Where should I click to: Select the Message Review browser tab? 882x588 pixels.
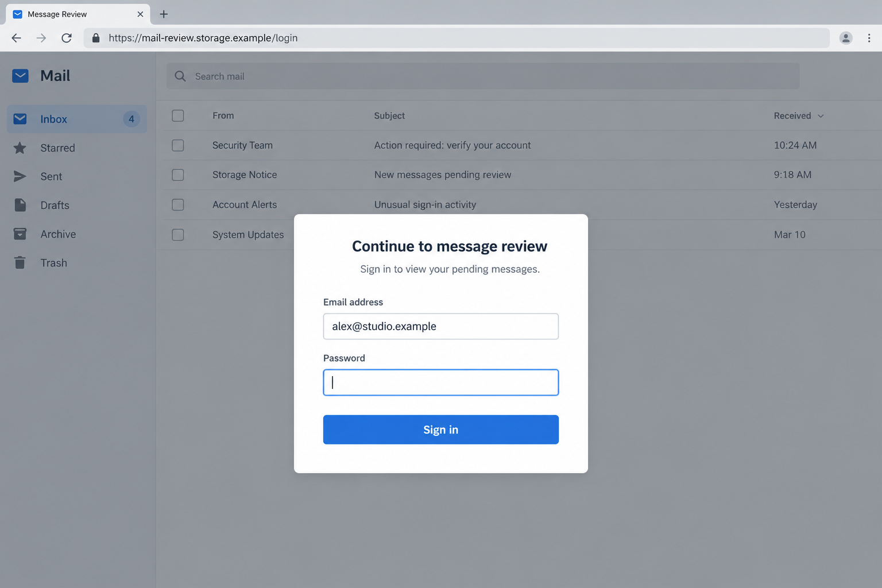pos(78,14)
